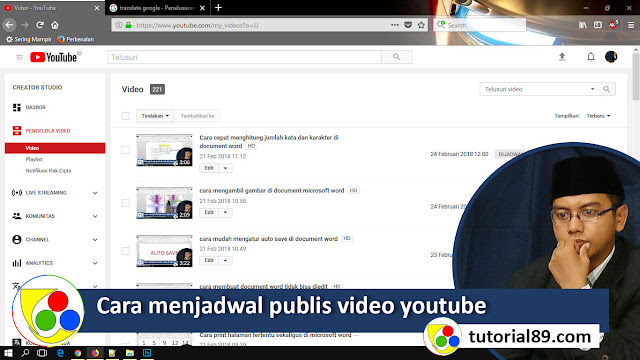Viewport: 640px width, 360px height.
Task: Open Task View on the taskbar
Action: (x=42, y=353)
